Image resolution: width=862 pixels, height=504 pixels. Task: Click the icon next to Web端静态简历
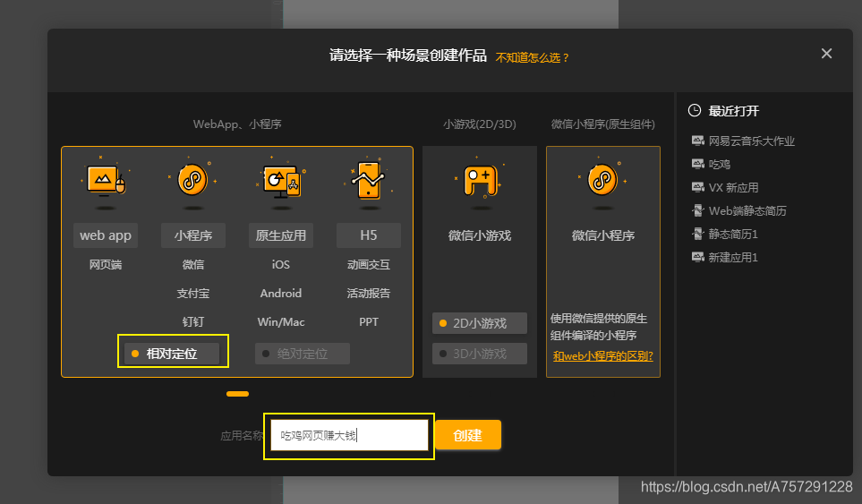click(x=698, y=210)
